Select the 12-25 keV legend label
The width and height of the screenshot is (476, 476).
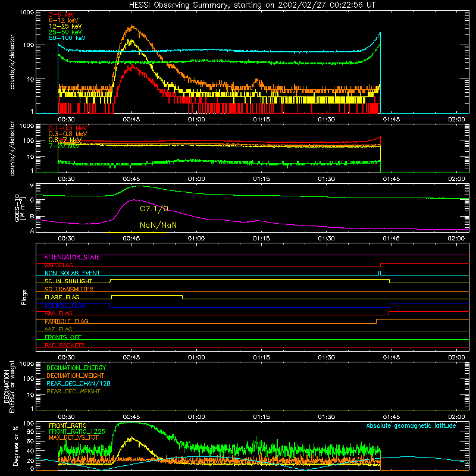65,26
